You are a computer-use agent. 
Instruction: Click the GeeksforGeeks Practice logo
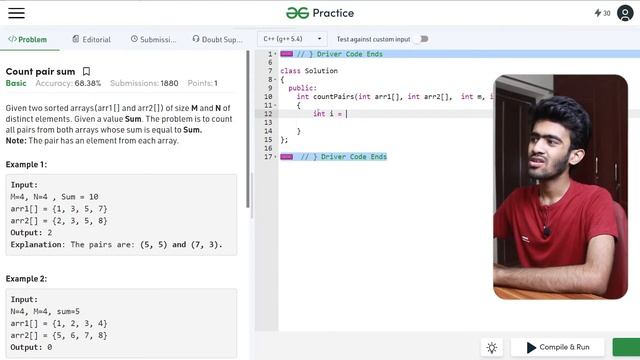[x=320, y=13]
